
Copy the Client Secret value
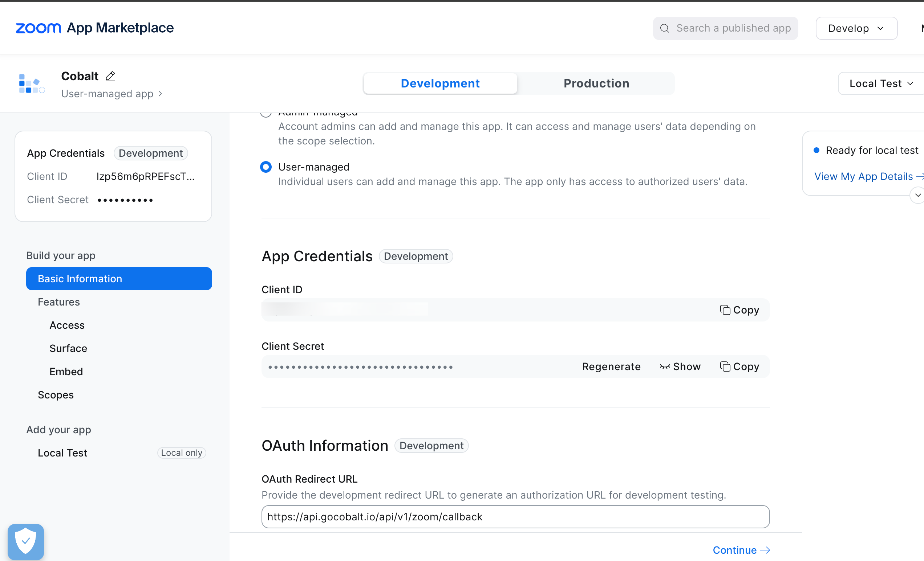pos(739,367)
